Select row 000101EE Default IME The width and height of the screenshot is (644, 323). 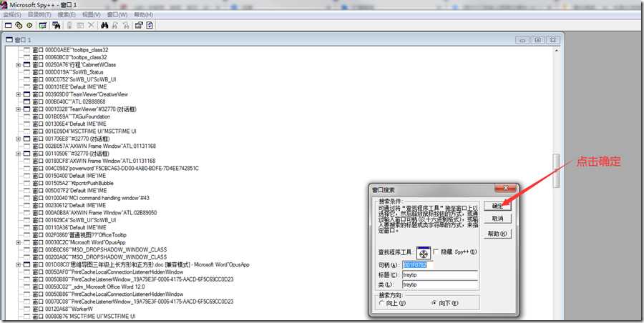pos(70,87)
